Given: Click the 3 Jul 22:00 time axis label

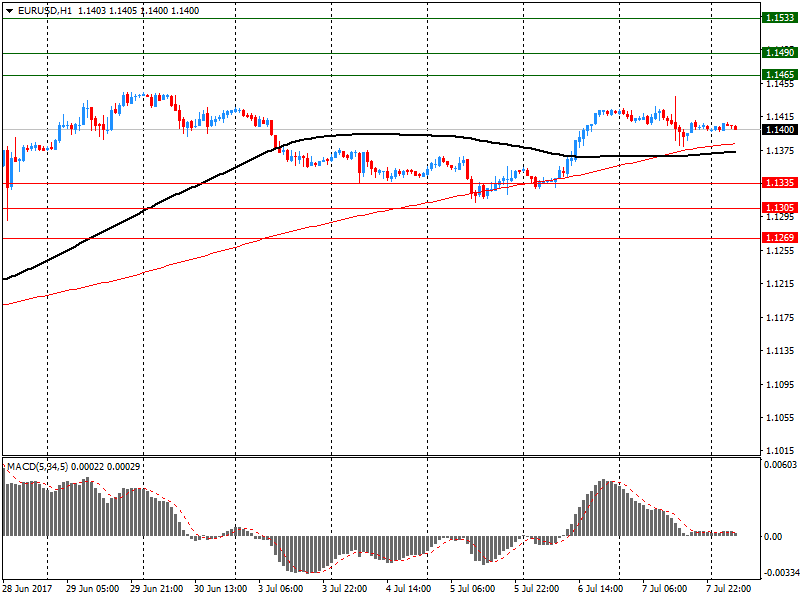Looking at the screenshot, I should pyautogui.click(x=344, y=589).
